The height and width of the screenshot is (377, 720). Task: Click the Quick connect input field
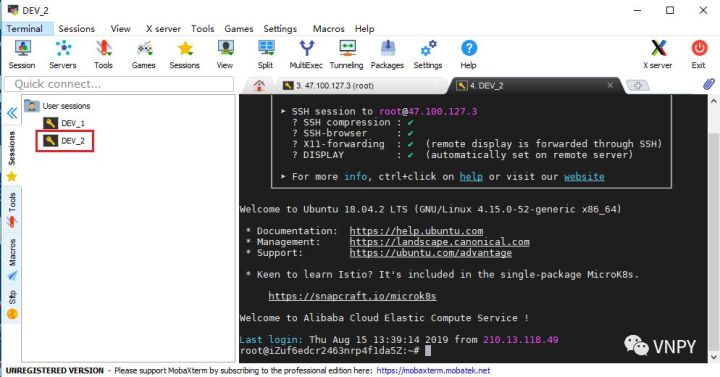pos(119,84)
